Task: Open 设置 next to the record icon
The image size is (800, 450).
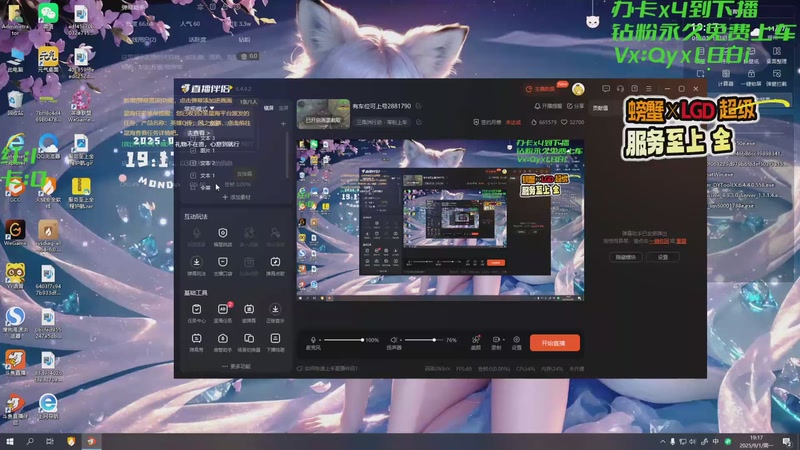Action: (516, 342)
